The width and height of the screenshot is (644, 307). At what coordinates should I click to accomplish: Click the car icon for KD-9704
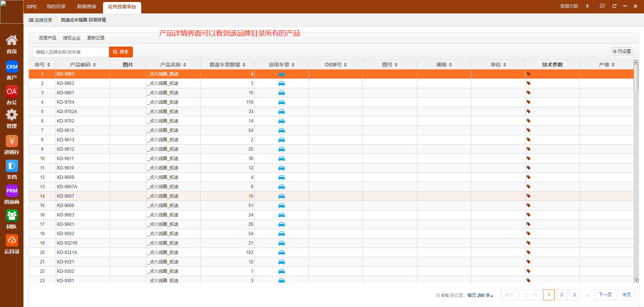coord(281,102)
